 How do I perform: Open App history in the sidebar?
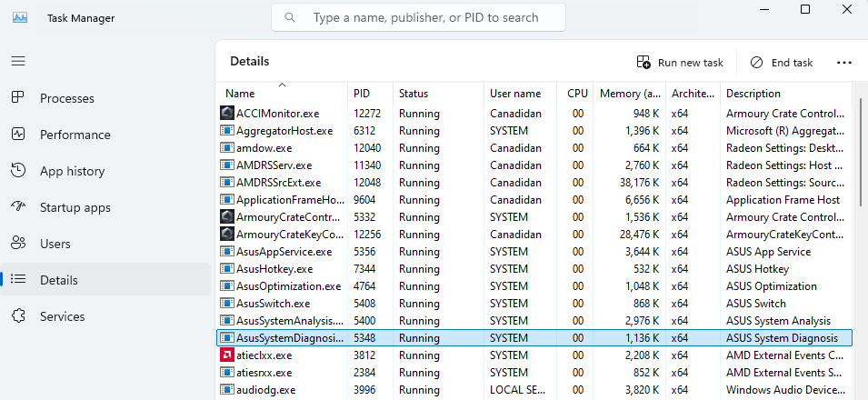pyautogui.click(x=72, y=171)
